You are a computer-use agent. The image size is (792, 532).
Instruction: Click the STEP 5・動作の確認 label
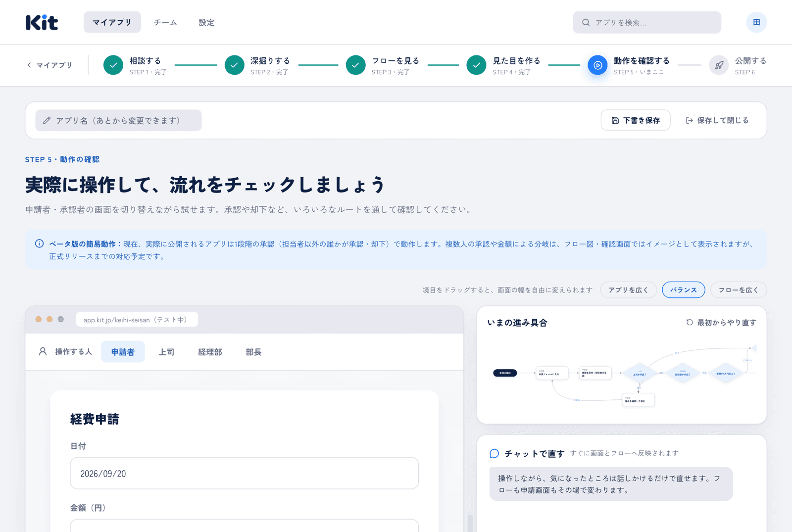point(62,159)
